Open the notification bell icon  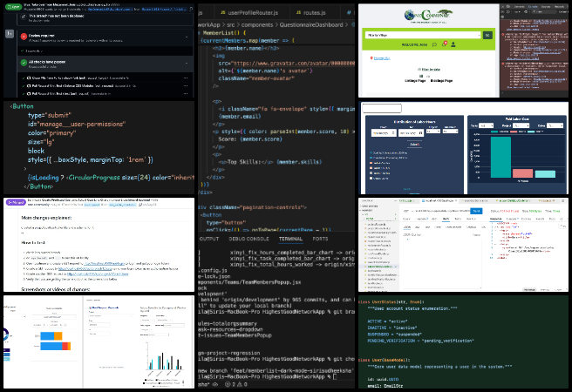point(444,44)
